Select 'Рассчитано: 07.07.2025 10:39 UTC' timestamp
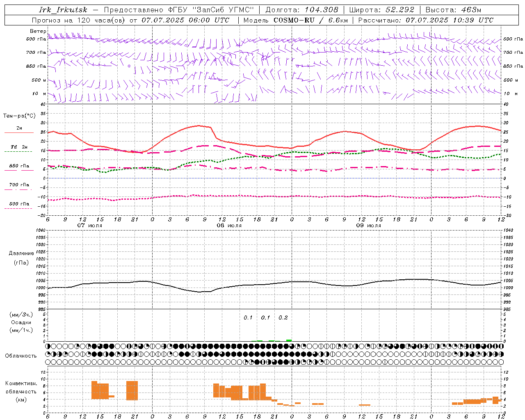The width and height of the screenshot is (525, 420). [x=426, y=20]
